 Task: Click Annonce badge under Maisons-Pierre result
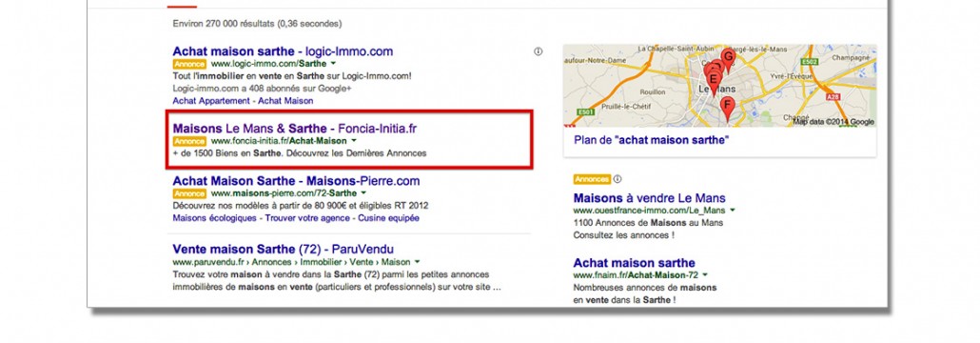[x=189, y=193]
